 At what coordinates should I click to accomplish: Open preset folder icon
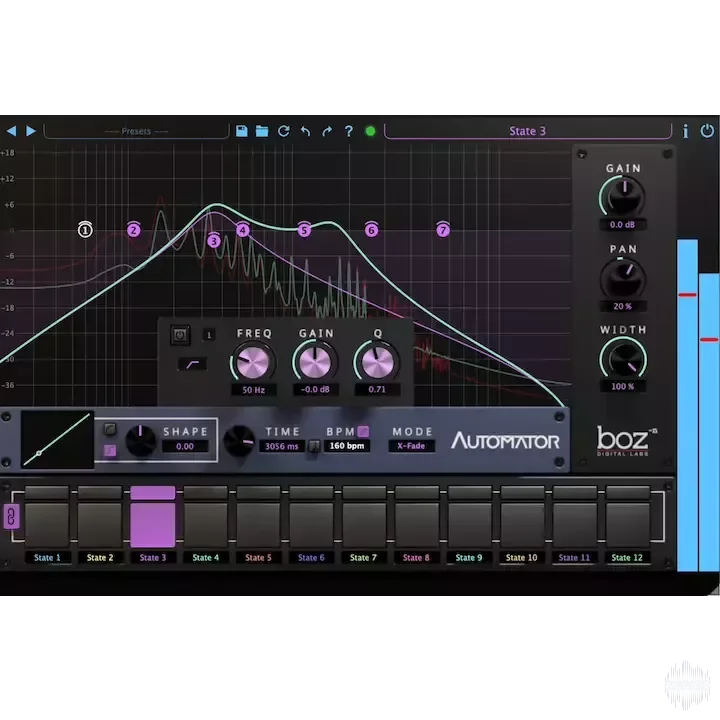262,131
